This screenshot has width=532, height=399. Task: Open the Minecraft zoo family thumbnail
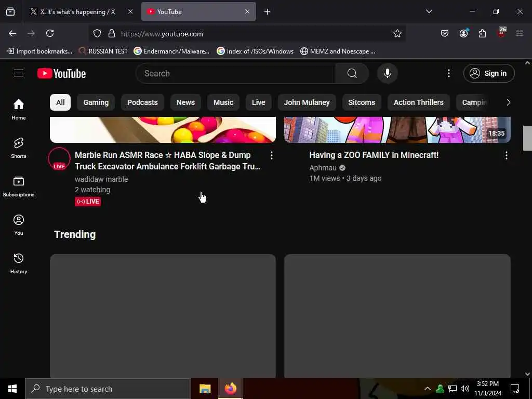[397, 129]
